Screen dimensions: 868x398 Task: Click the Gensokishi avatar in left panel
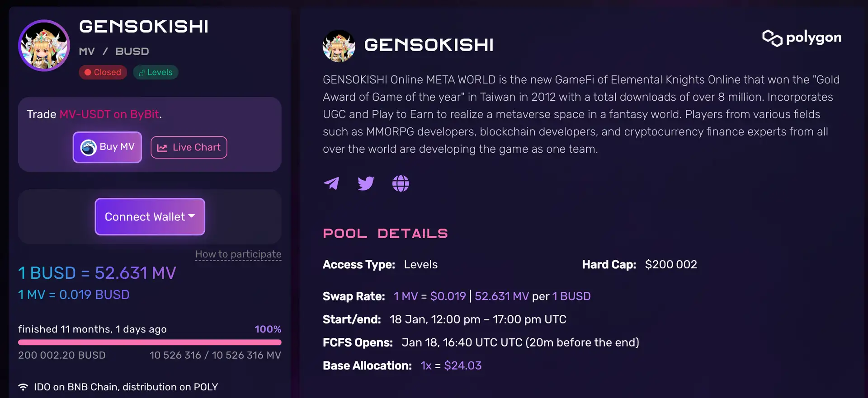44,45
